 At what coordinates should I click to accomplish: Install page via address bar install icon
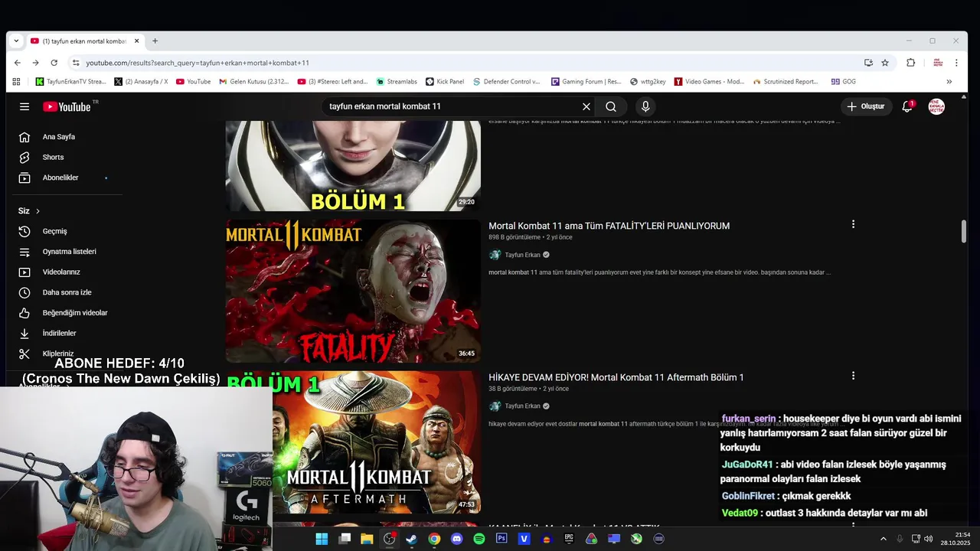[868, 63]
